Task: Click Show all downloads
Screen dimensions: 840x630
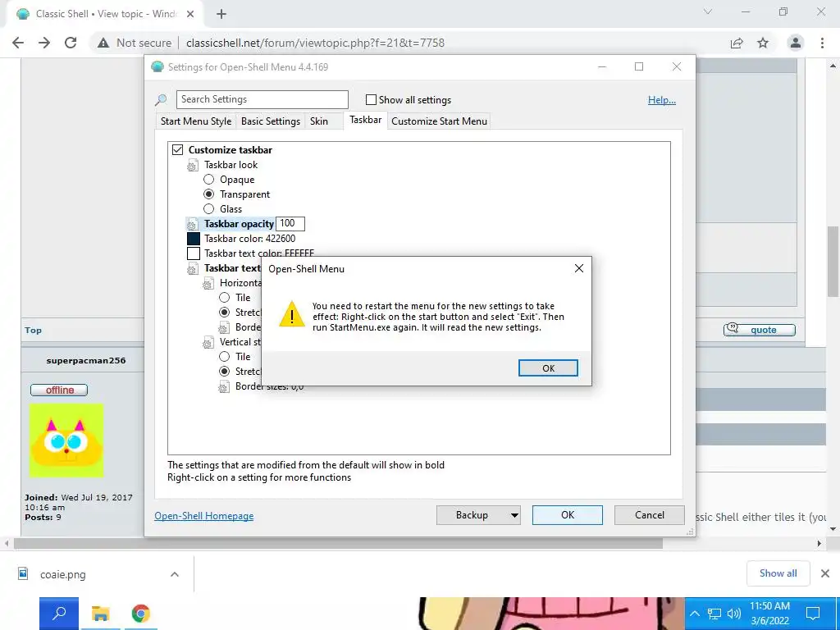Action: [778, 573]
